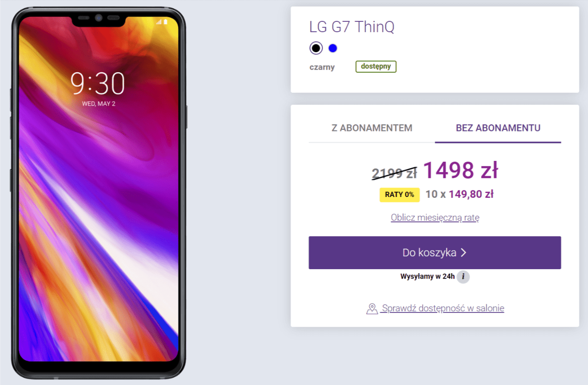Click the battery icon on the phone screen
Viewport: 588px width, 385px height.
tap(166, 21)
